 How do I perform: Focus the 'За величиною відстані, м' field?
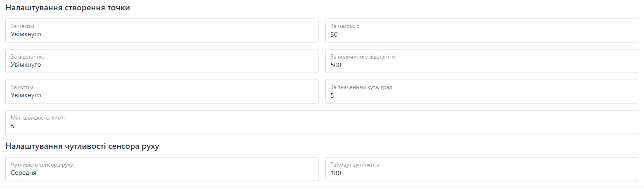pos(481,61)
